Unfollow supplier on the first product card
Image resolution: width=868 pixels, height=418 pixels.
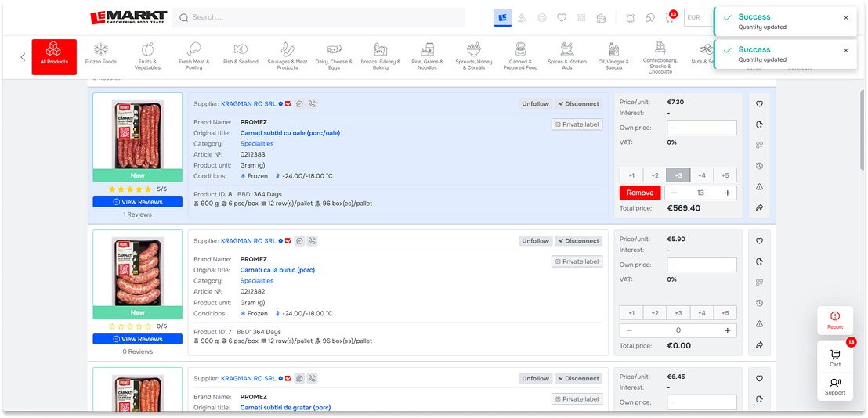point(535,103)
